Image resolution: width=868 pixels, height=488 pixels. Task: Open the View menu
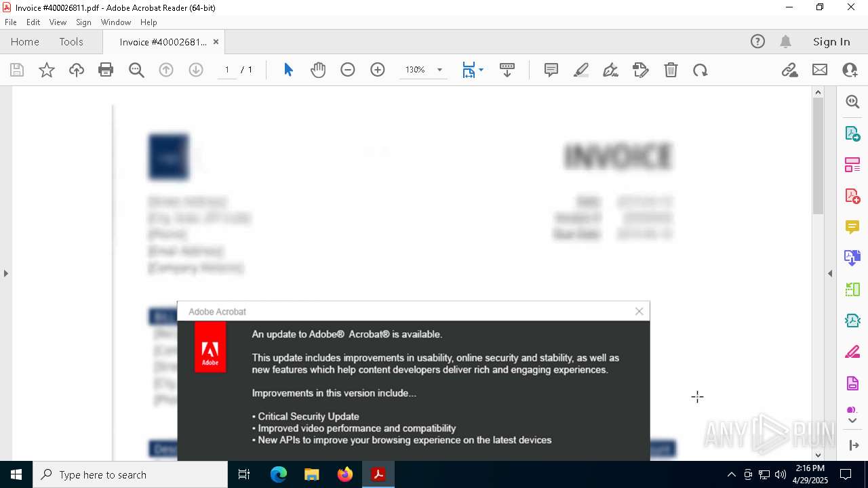click(58, 22)
